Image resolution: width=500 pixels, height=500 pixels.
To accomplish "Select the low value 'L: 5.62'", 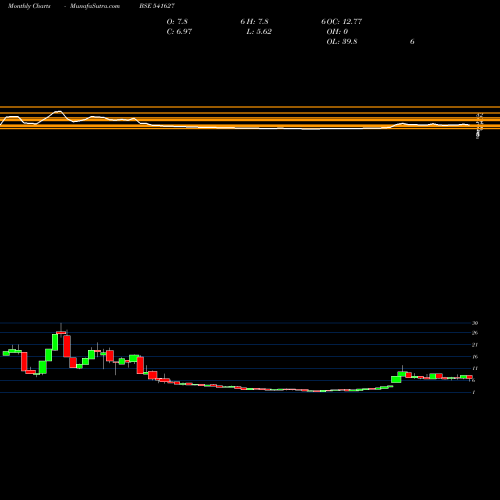I will pyautogui.click(x=259, y=32).
